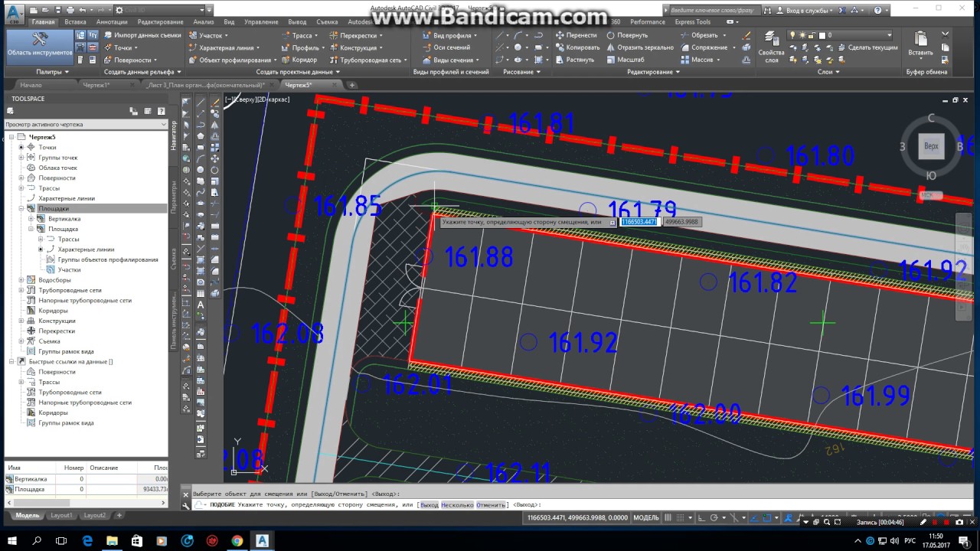980x551 pixels.
Task: Select the Scale tool 'Масштаб'
Action: pyautogui.click(x=625, y=60)
